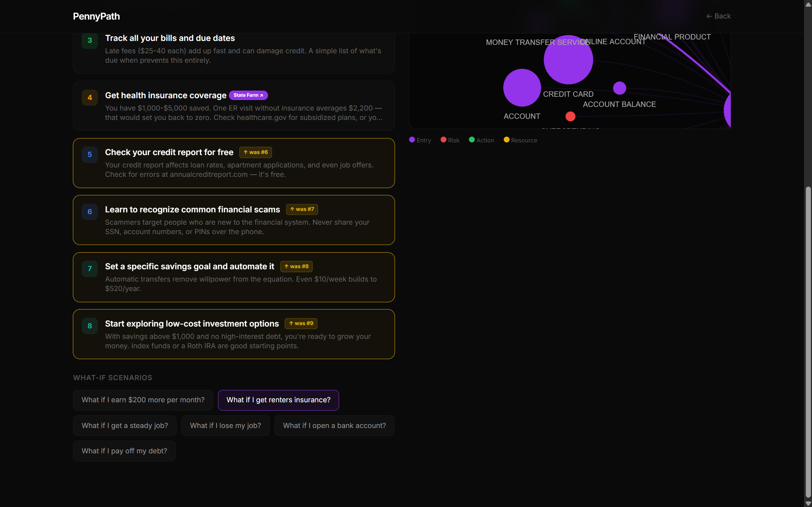
Task: Click the yellow Resource legend swatch
Action: [x=506, y=140]
